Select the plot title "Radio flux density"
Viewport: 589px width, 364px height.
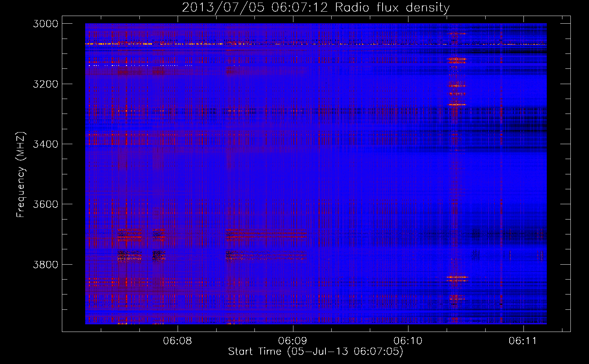pyautogui.click(x=316, y=8)
